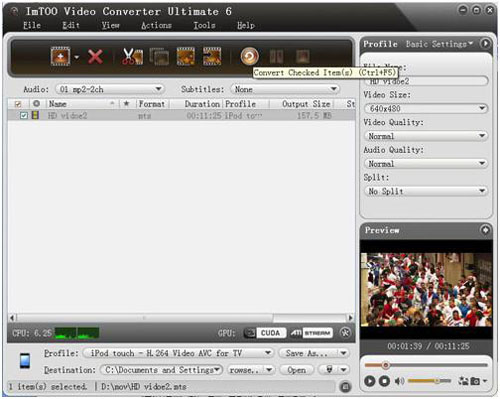Click the film icon with arrow
This screenshot has width=500, height=399.
click(212, 56)
